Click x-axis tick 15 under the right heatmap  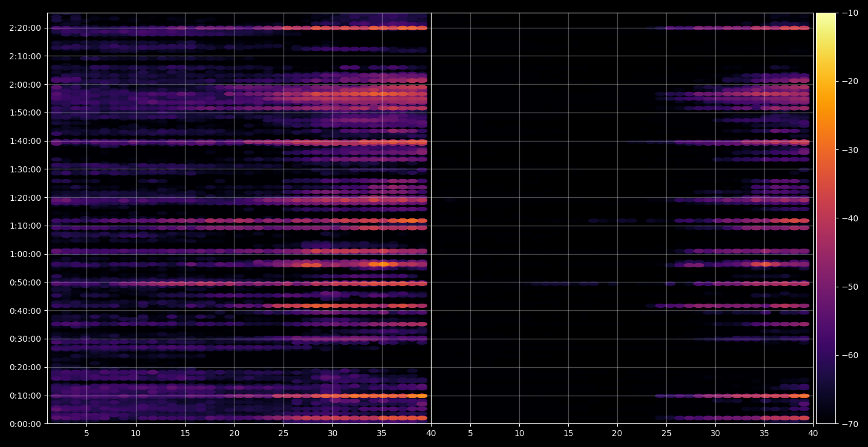(x=568, y=433)
